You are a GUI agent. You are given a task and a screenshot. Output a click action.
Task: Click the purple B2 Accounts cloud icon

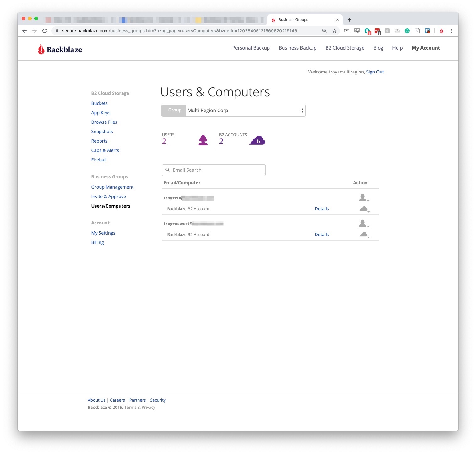pos(257,140)
